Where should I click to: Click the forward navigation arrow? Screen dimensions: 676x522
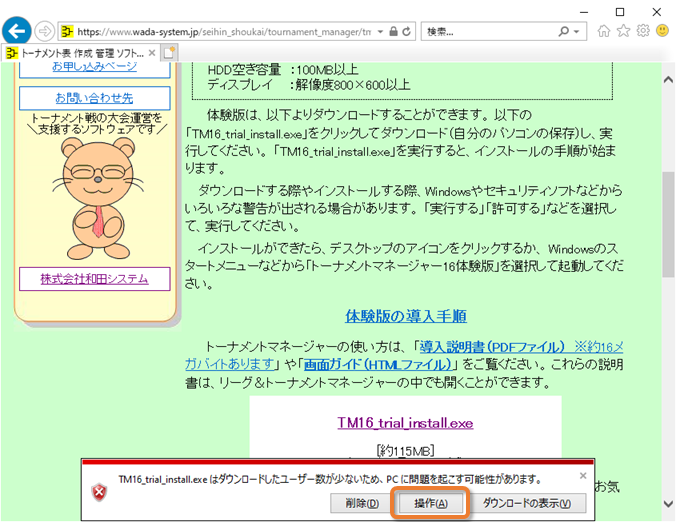click(45, 31)
